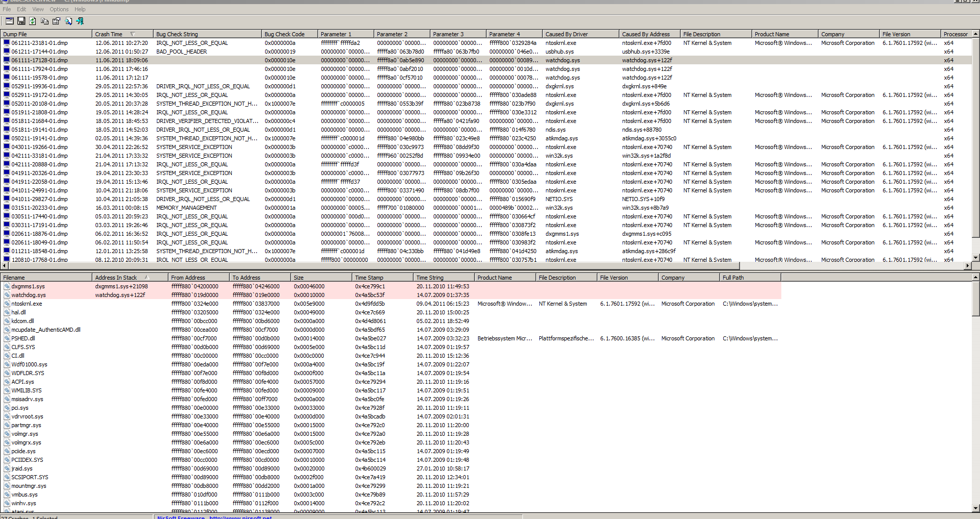Image resolution: width=980 pixels, height=519 pixels.
Task: Click atikmdag.sys+3055c0 address cell
Action: click(649, 138)
